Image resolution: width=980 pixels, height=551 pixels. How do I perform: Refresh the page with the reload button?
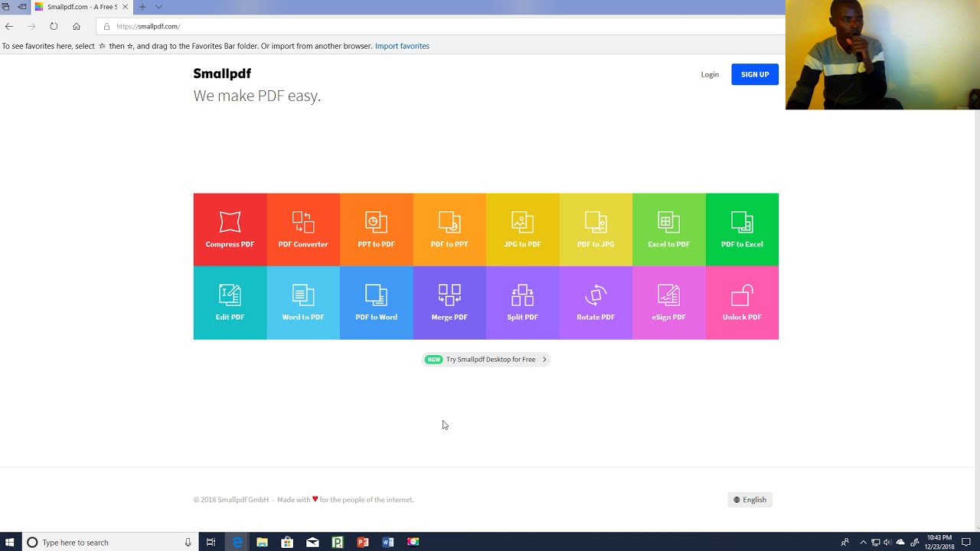tap(54, 26)
